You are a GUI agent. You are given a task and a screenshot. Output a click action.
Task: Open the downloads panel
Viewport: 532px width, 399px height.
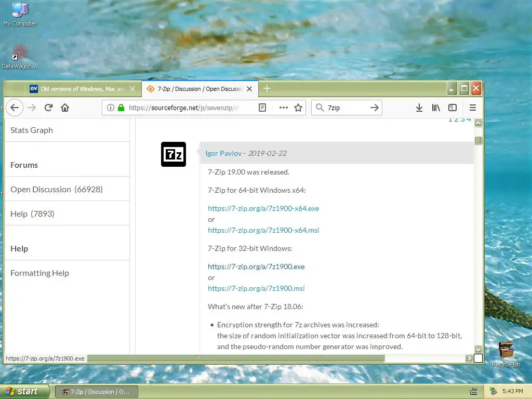click(x=419, y=108)
